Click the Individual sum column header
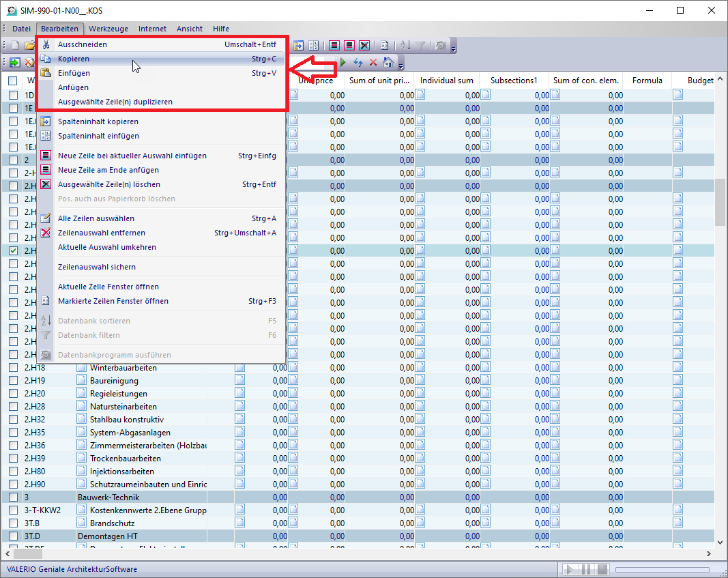The width and height of the screenshot is (728, 578). click(446, 81)
